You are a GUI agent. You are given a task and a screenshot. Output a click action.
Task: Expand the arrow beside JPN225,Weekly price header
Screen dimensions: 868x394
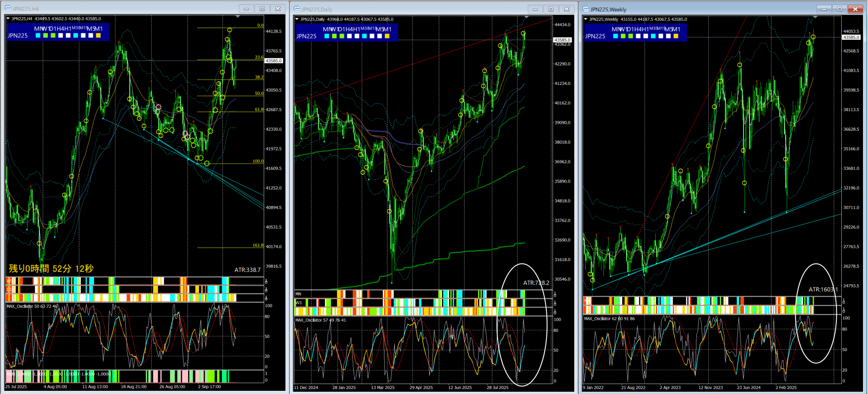coord(586,19)
